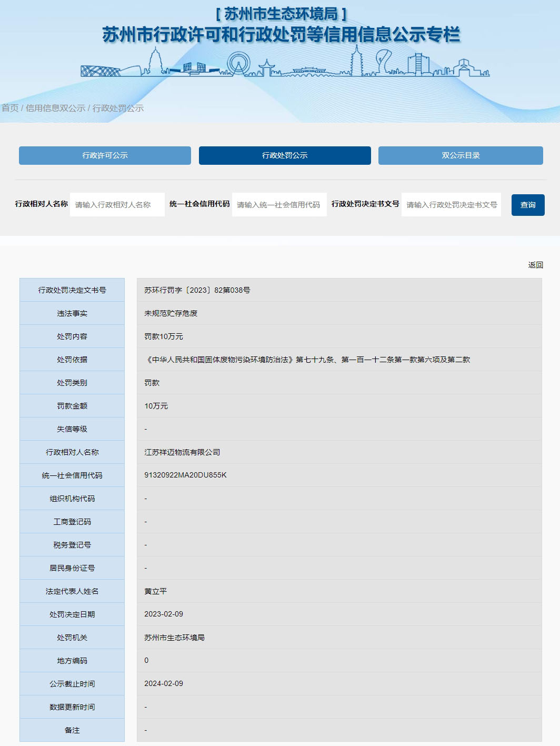This screenshot has width=560, height=746.
Task: Open the 双公示目录 tab
Action: 461,155
